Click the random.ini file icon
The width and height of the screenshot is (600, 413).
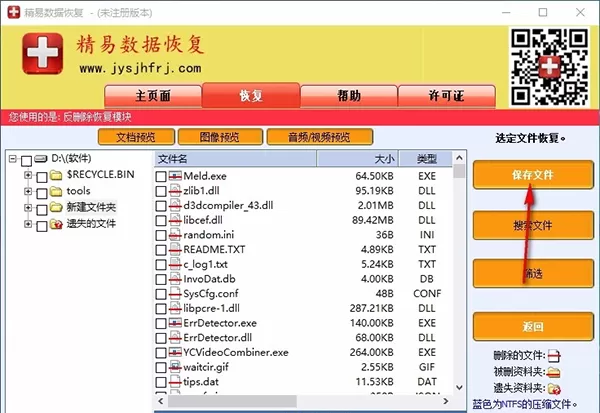[175, 235]
